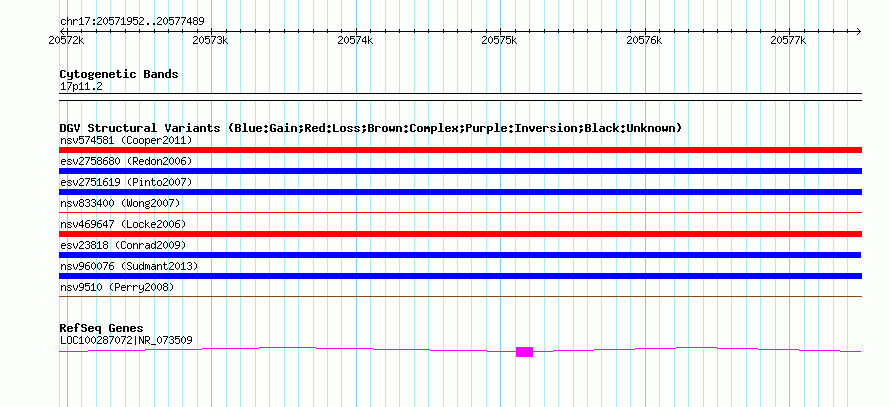
Task: Open variant esv23818 (Conrad2009) label
Action: click(123, 245)
